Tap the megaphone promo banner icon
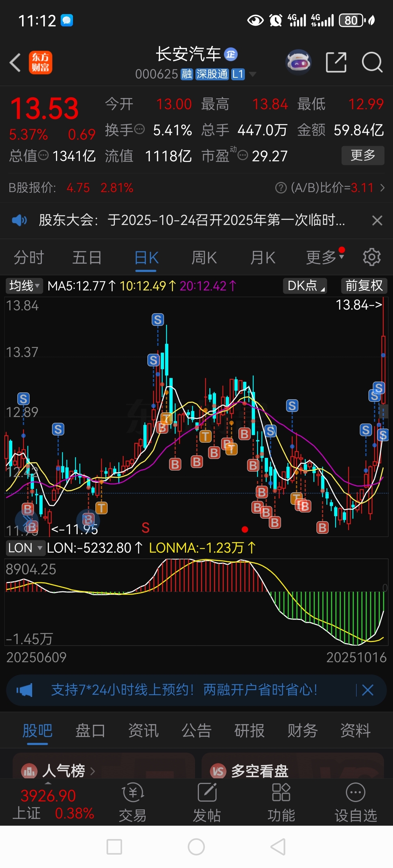Image resolution: width=393 pixels, height=868 pixels. (x=25, y=690)
